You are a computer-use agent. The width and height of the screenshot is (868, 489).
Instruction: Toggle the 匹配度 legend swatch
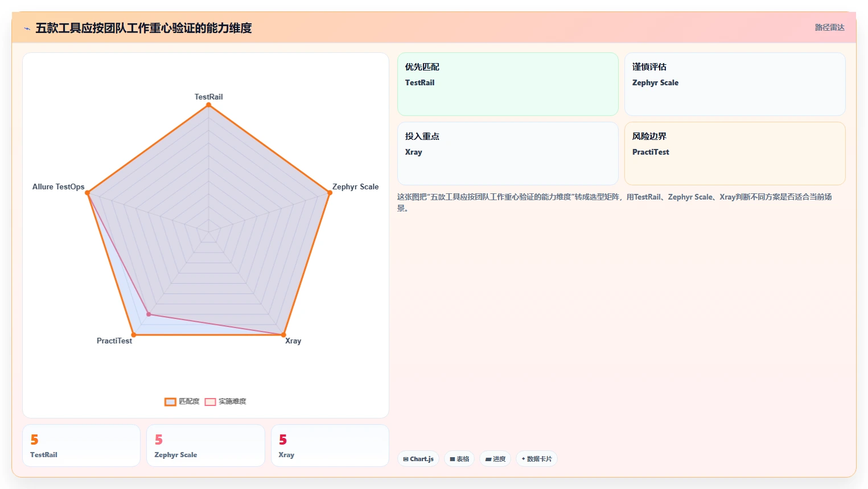click(x=170, y=402)
